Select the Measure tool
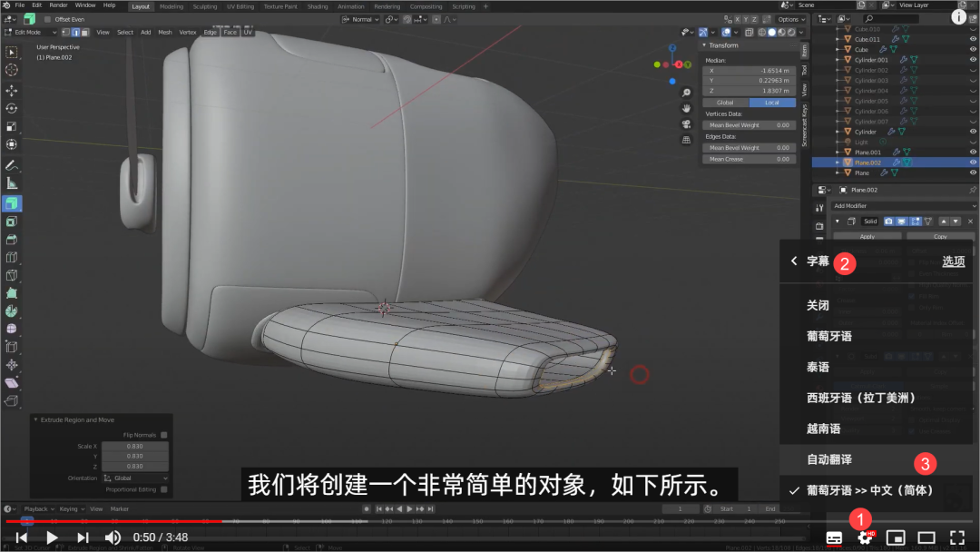980x552 pixels. click(11, 183)
